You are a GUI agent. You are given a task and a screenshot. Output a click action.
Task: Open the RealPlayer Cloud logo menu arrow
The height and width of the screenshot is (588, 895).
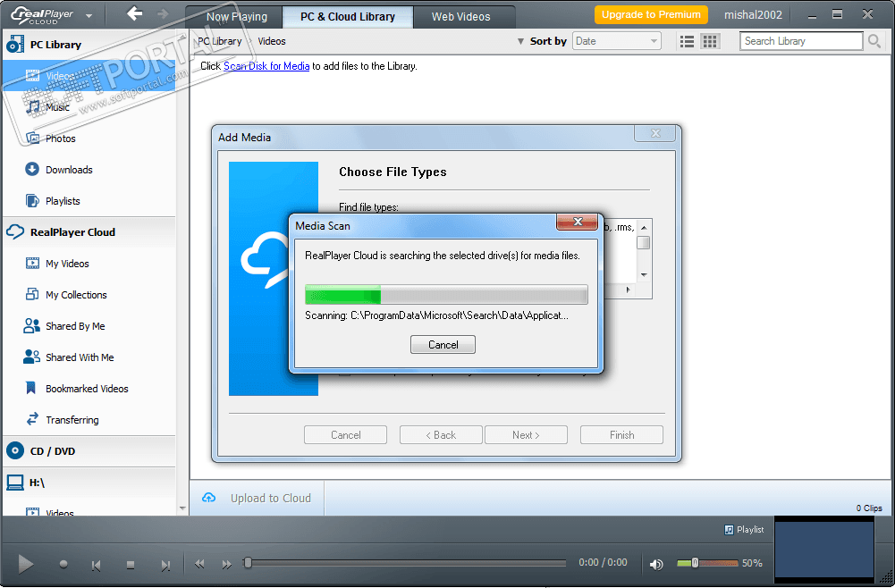89,16
